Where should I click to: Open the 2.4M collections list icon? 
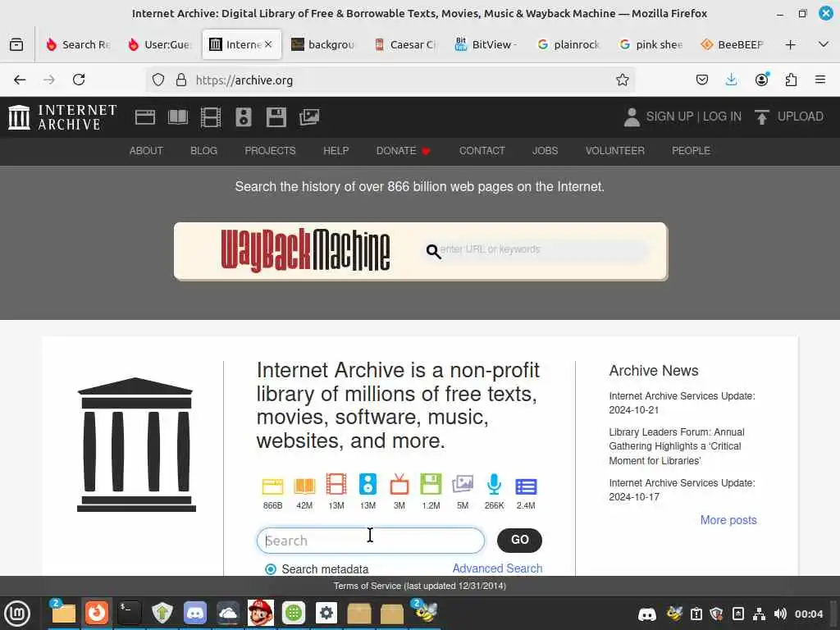click(x=526, y=486)
